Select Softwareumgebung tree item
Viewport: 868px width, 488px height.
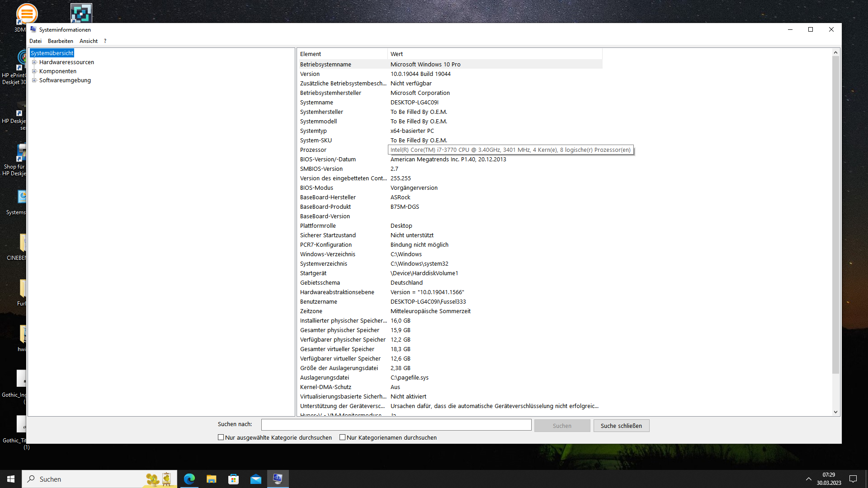coord(65,80)
